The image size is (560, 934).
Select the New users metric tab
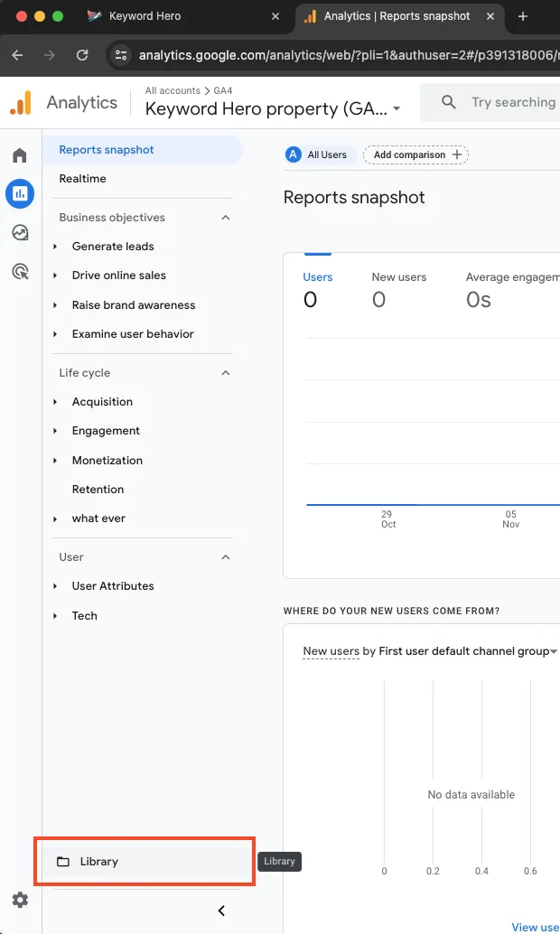tap(399, 289)
